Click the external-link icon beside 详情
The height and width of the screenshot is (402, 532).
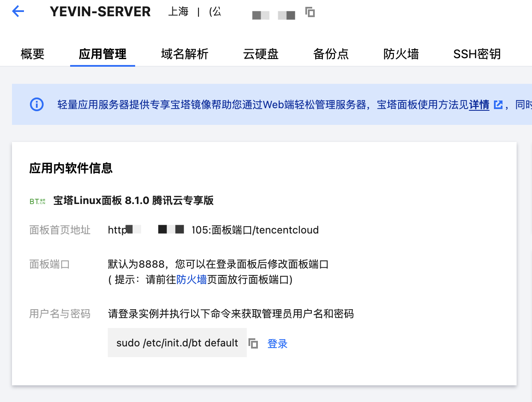[x=498, y=105]
